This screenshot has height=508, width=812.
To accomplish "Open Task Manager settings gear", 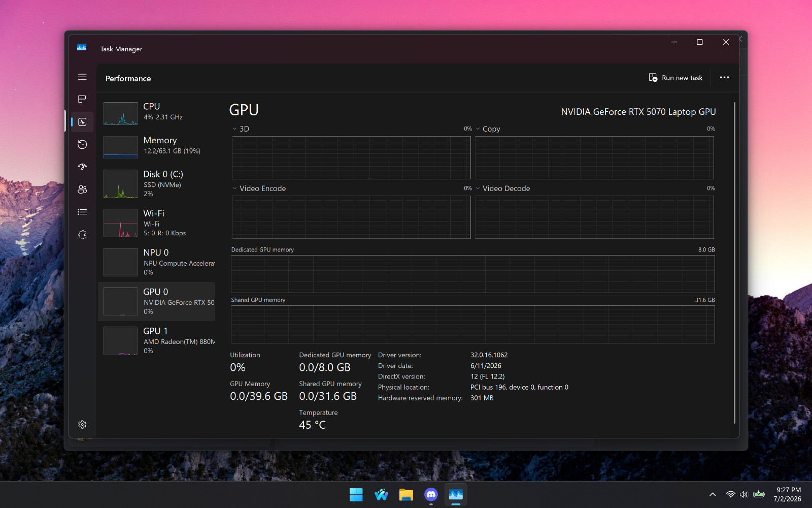I will (82, 424).
